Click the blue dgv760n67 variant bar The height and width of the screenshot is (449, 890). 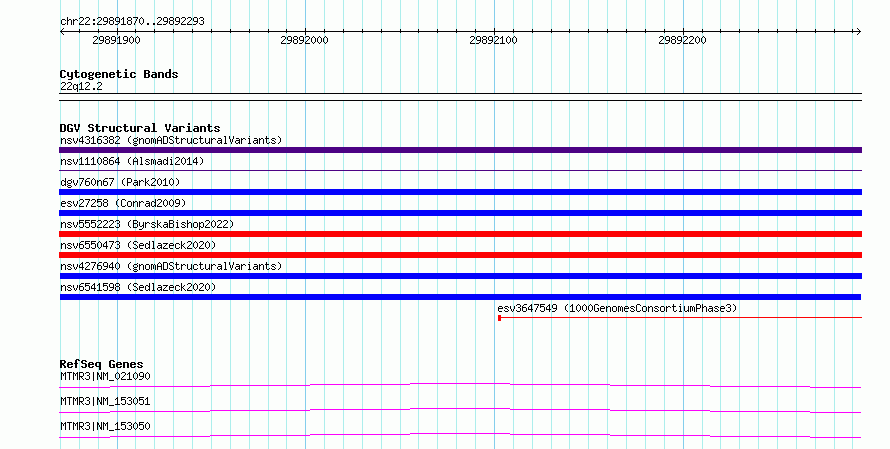click(460, 192)
